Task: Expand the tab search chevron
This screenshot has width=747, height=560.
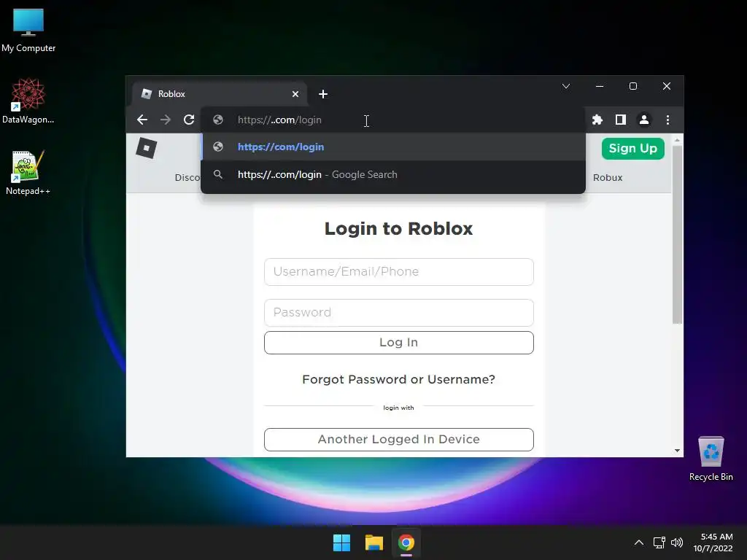Action: tap(566, 86)
